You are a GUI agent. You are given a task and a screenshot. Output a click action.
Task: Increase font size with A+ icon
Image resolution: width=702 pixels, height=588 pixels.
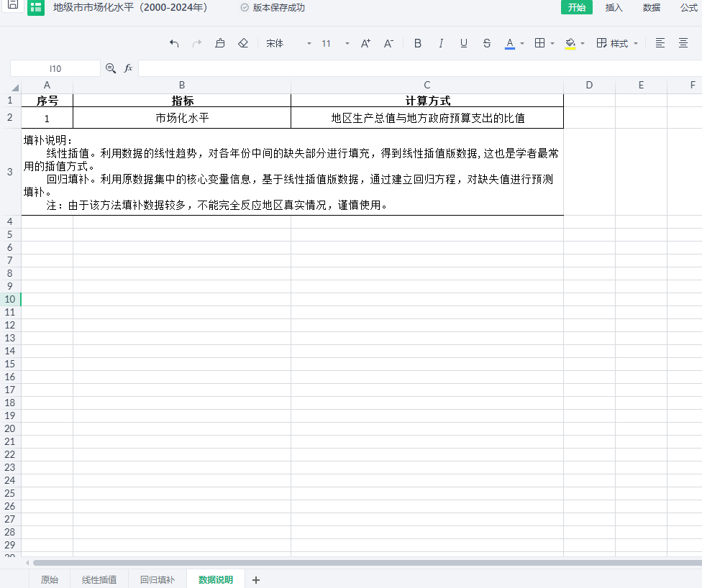pos(365,43)
